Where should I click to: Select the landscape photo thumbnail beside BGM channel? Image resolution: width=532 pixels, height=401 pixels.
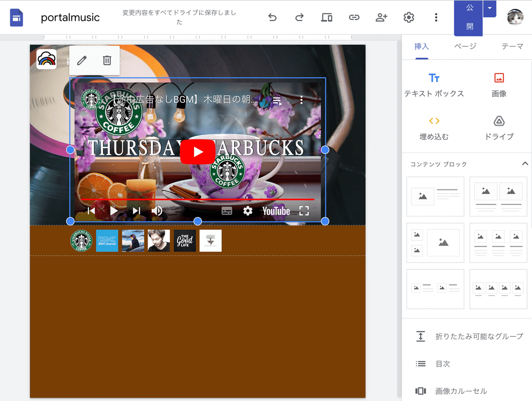[133, 241]
